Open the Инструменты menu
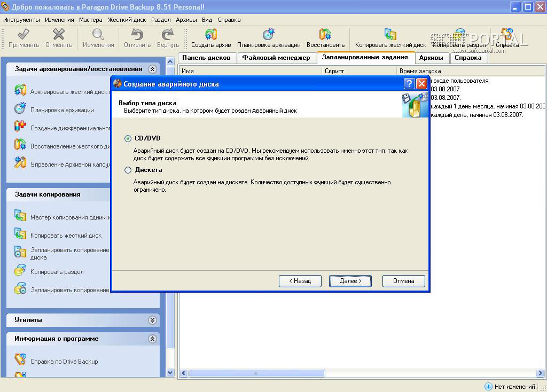This screenshot has width=547, height=392. pyautogui.click(x=21, y=20)
